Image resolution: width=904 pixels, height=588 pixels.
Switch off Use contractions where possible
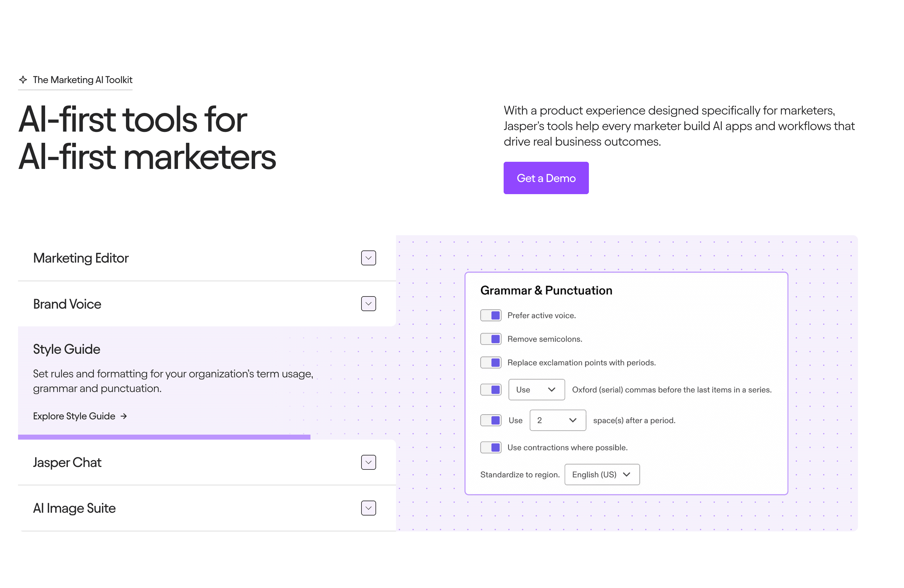pyautogui.click(x=490, y=447)
